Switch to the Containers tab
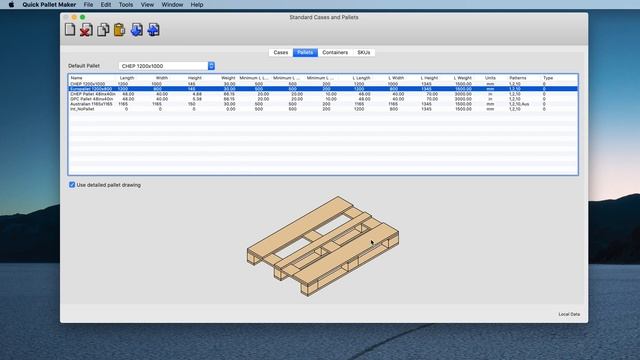This screenshot has width=640, height=360. click(x=335, y=52)
